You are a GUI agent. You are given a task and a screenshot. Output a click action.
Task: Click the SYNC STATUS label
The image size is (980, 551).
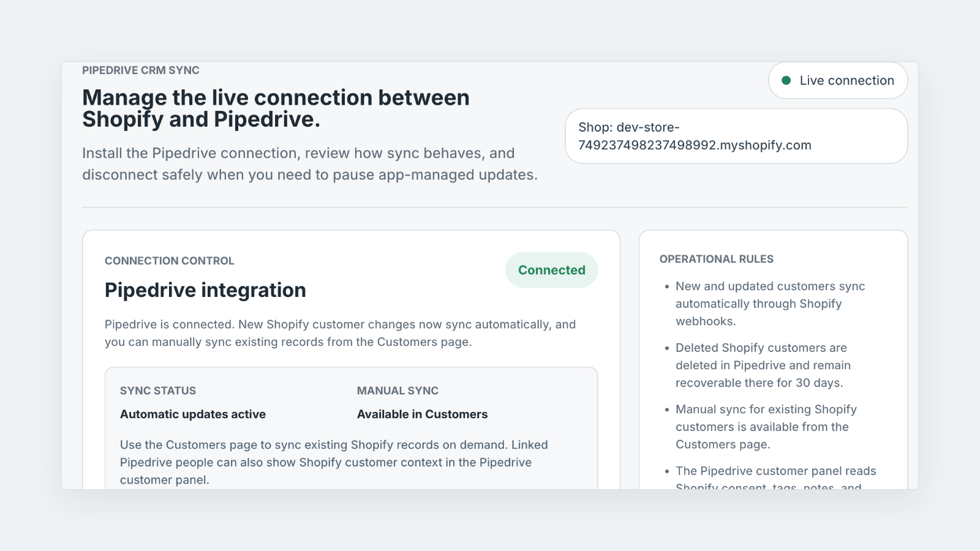[158, 391]
